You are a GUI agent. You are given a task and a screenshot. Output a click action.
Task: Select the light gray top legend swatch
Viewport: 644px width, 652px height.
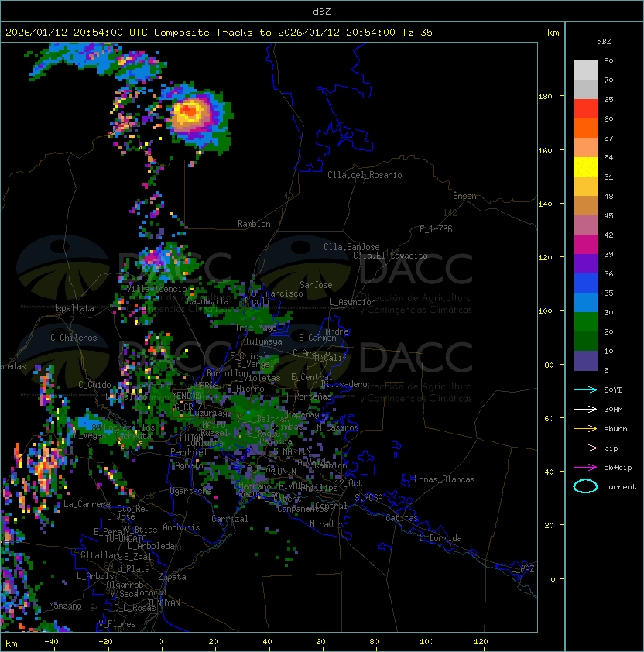pyautogui.click(x=585, y=70)
